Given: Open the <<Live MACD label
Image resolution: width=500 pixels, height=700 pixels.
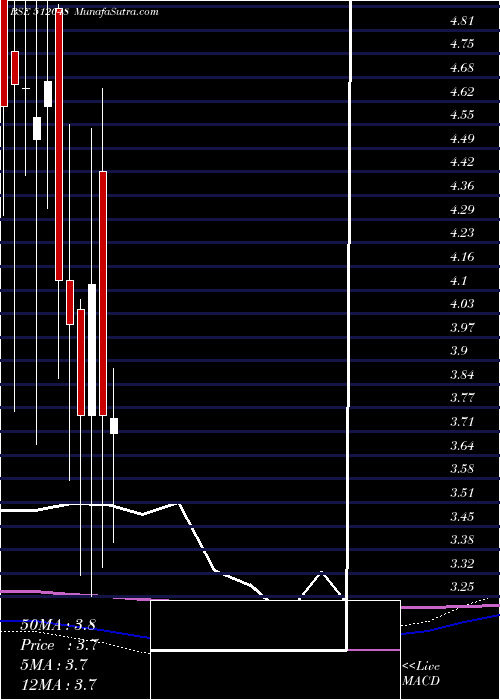Looking at the screenshot, I should (421, 673).
